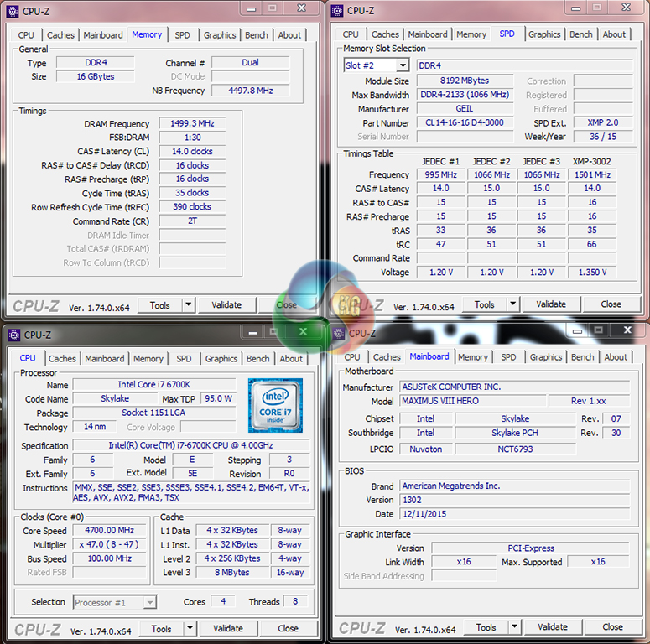
Task: Open SPD tab in Memory window
Action: (182, 35)
